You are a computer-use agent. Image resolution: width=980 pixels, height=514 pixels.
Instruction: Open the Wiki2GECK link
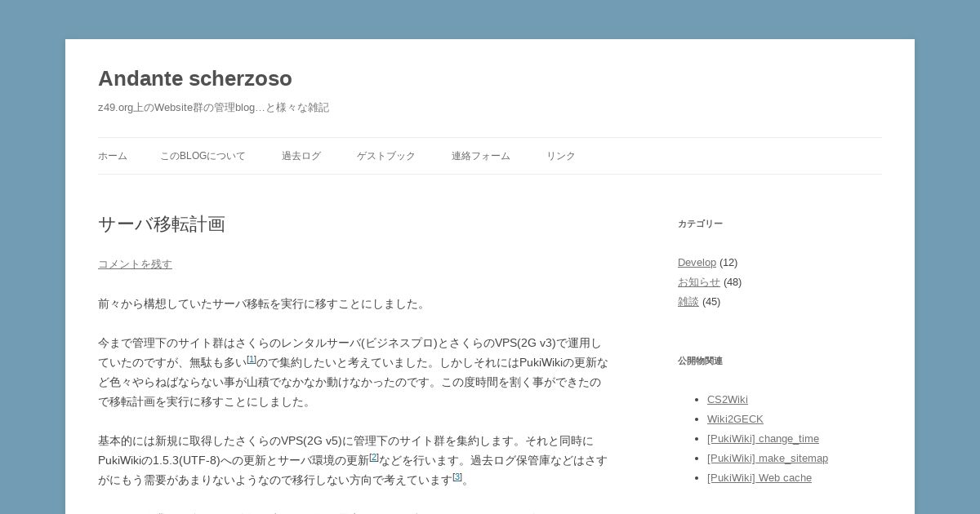[735, 419]
